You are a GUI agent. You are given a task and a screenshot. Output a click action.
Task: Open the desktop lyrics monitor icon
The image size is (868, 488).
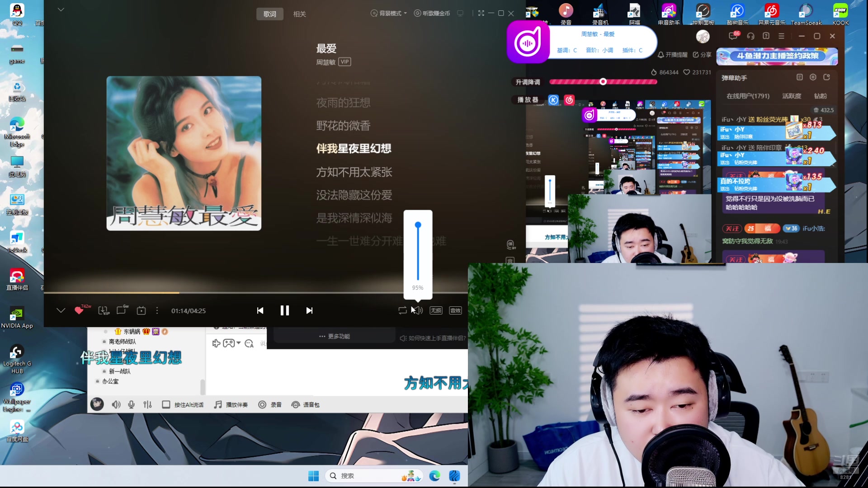coord(460,14)
